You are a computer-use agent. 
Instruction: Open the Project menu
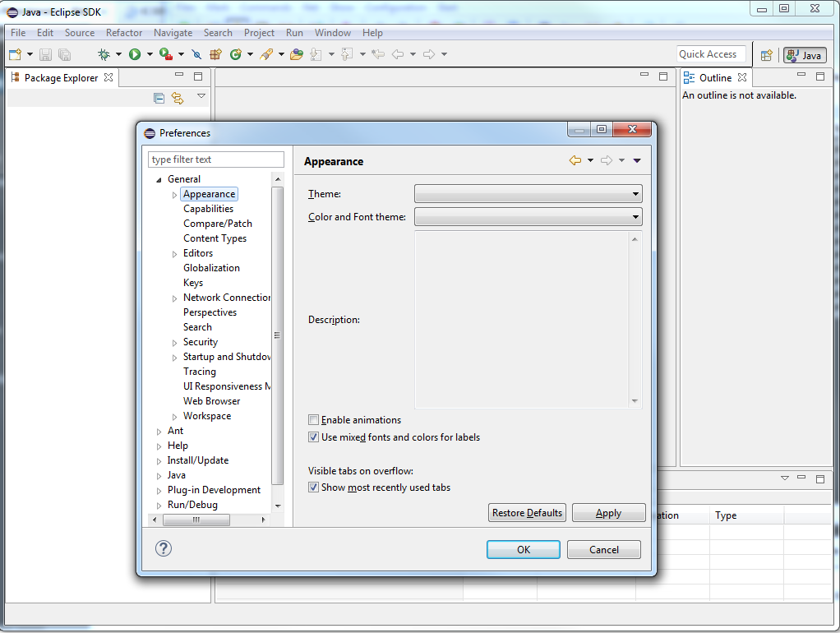tap(259, 33)
